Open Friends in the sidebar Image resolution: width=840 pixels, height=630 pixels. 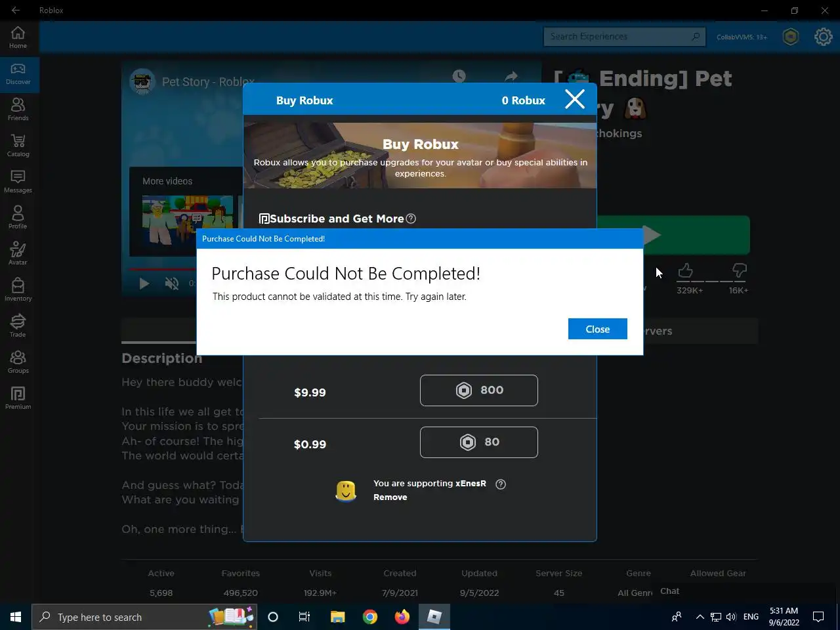(x=18, y=110)
